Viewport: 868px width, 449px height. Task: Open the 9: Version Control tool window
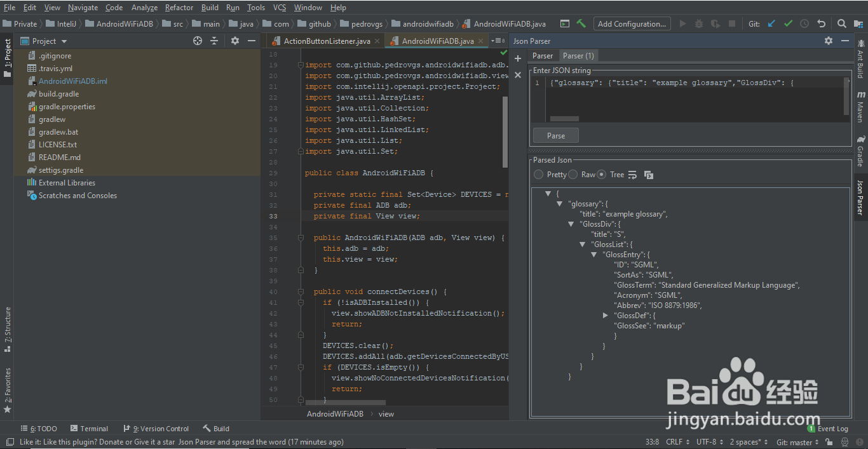coord(156,429)
